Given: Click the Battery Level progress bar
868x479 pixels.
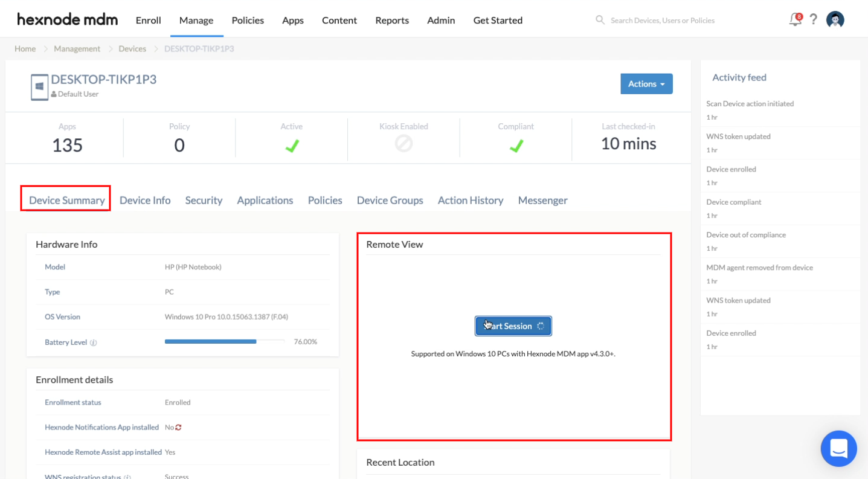Looking at the screenshot, I should [x=225, y=342].
